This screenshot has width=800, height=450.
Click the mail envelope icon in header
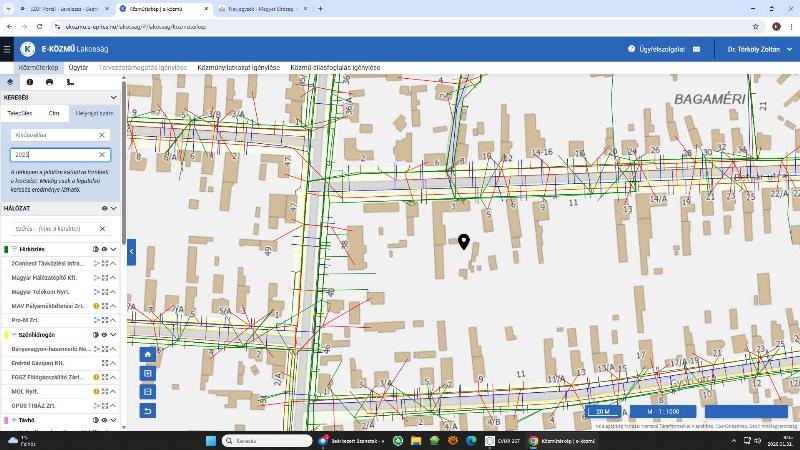pos(696,49)
